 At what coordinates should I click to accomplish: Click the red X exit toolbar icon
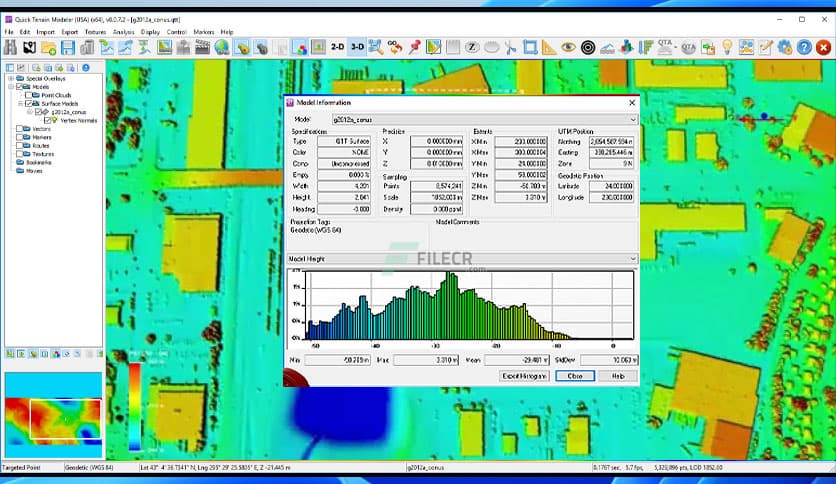pyautogui.click(x=823, y=47)
